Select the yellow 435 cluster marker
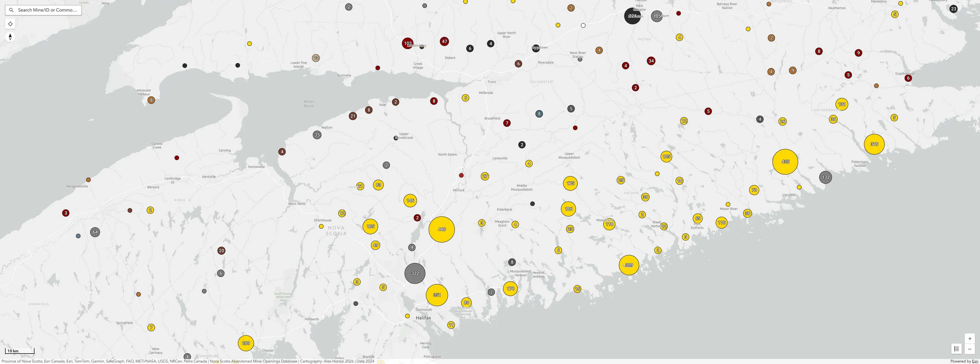 pos(785,162)
